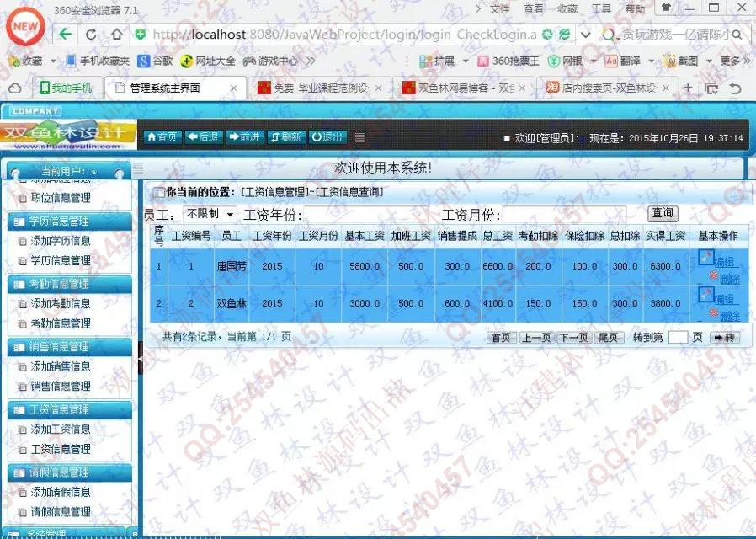Go back with the browser back arrow
The width and height of the screenshot is (756, 539).
[66, 35]
